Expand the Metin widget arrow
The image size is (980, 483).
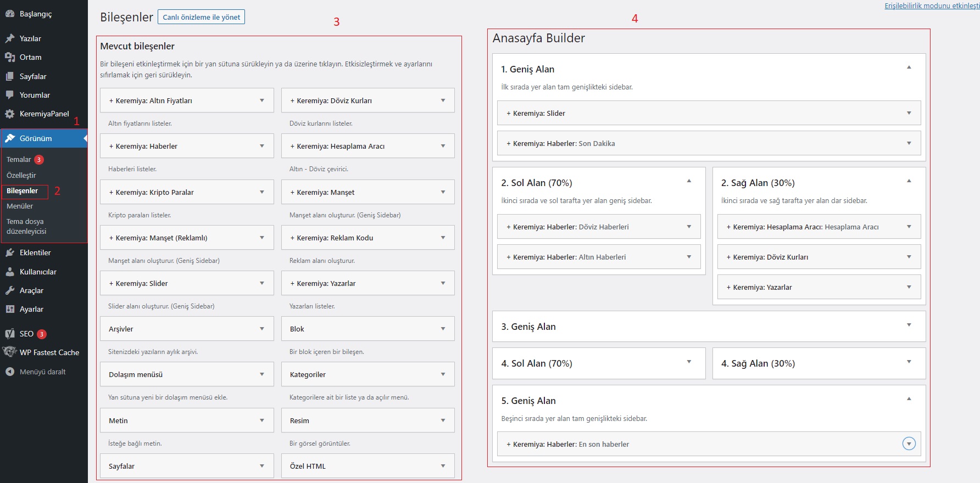click(x=262, y=420)
